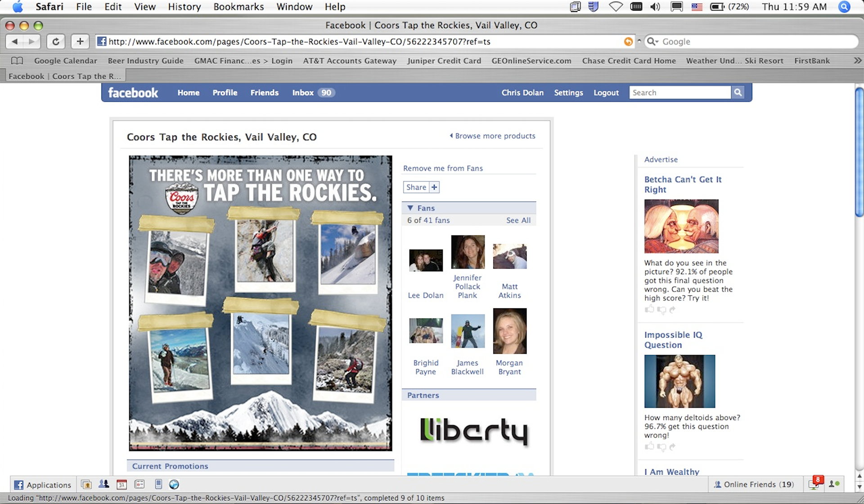The width and height of the screenshot is (864, 504).
Task: Open the Notes icon in Facebook bottom bar
Action: click(139, 484)
